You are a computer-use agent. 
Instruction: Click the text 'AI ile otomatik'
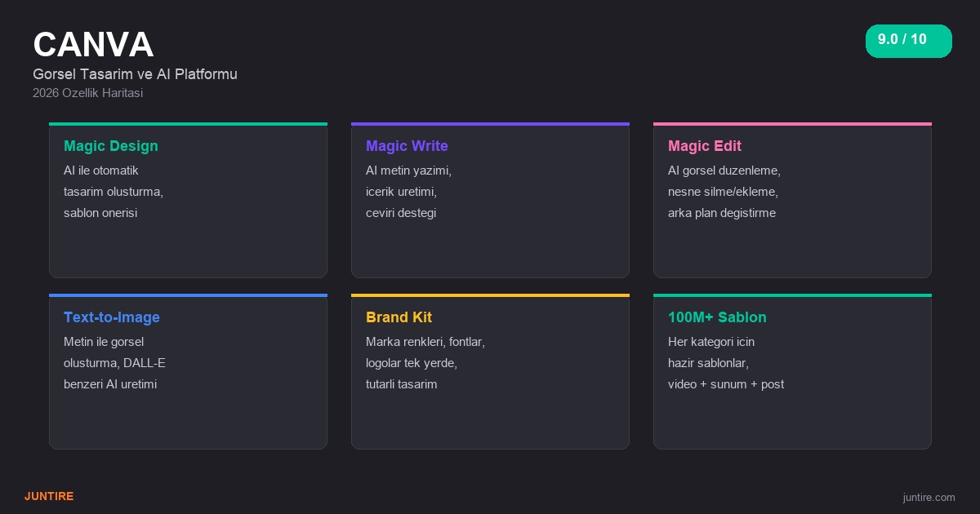(101, 171)
